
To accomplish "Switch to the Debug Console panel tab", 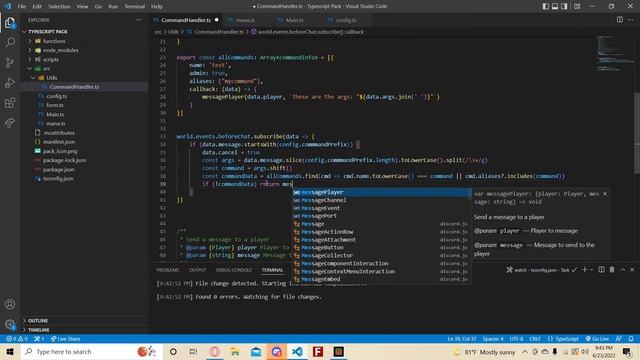I will (x=233, y=270).
